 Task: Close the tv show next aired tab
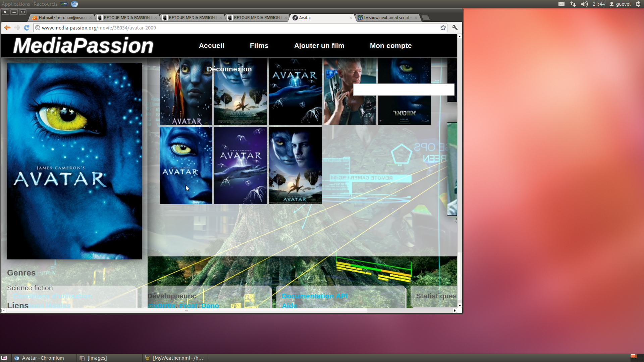tap(416, 18)
